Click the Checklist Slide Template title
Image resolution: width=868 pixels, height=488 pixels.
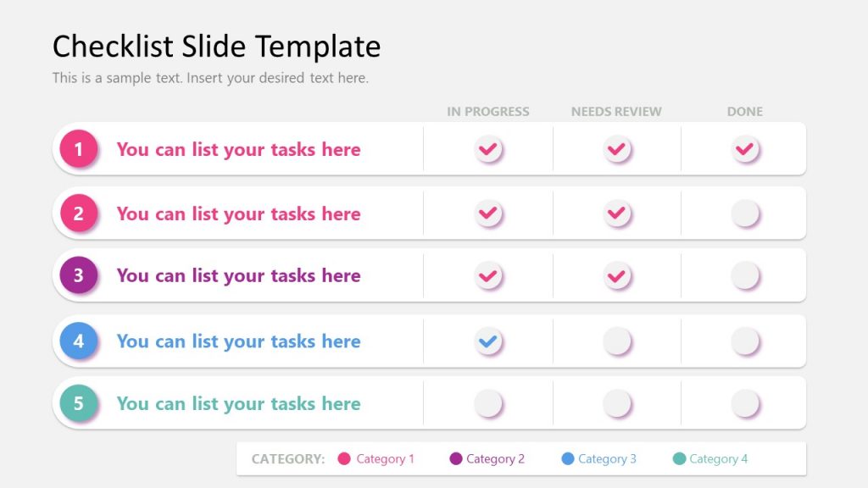tap(217, 46)
